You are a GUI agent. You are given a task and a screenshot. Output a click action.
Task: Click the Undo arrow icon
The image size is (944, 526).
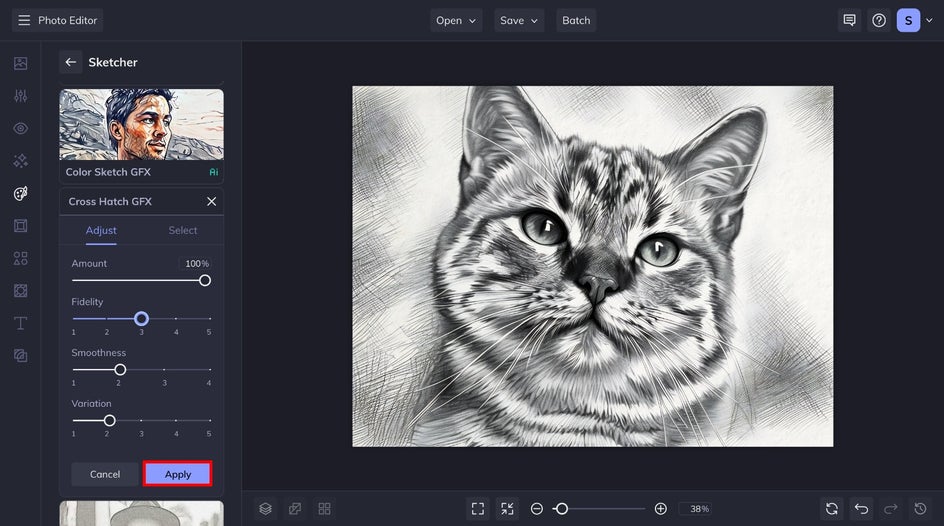point(861,509)
